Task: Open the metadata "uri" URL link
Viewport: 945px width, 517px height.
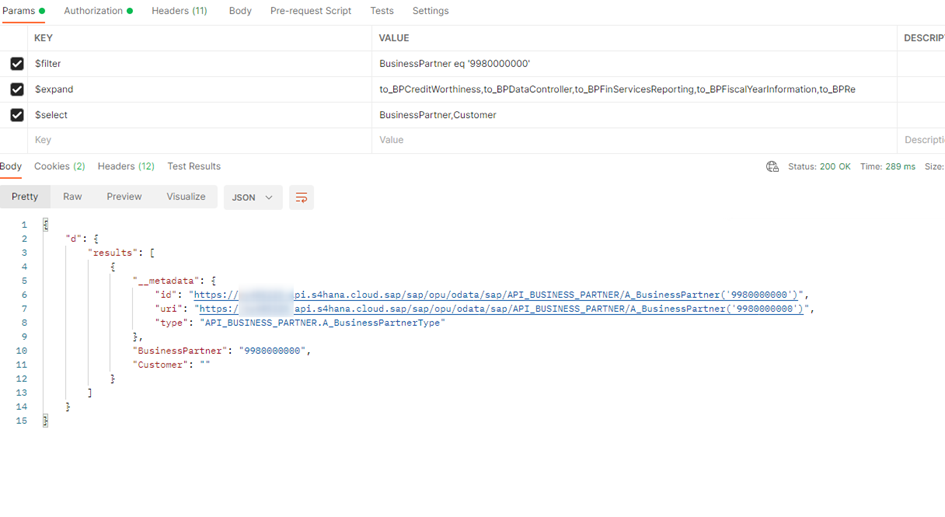Action: pyautogui.click(x=500, y=309)
